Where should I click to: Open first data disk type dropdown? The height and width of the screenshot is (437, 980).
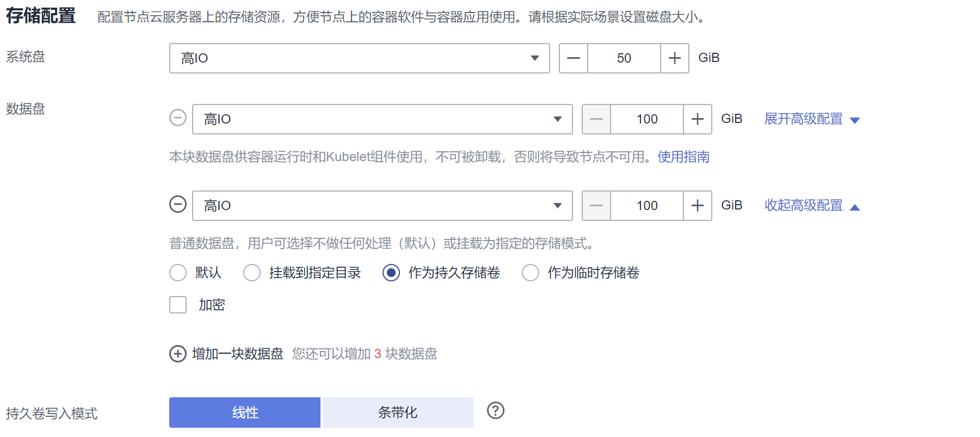(x=382, y=119)
